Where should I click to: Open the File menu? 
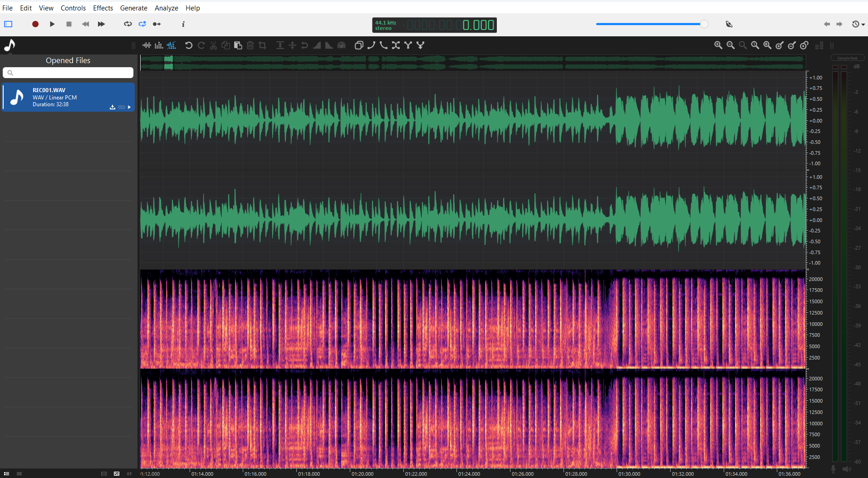(7, 8)
